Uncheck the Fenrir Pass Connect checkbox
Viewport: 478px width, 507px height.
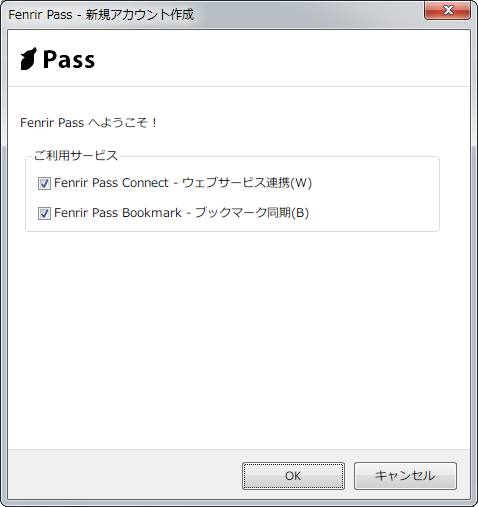(44, 183)
